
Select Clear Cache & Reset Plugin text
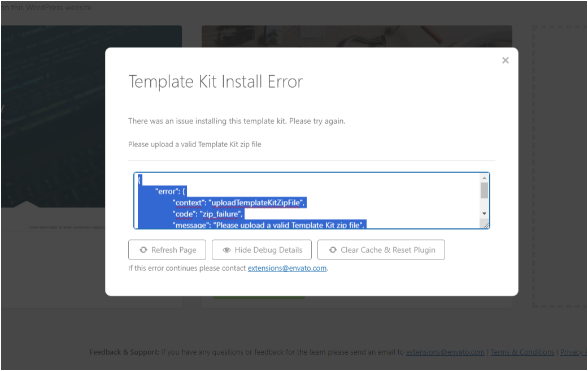tap(387, 250)
